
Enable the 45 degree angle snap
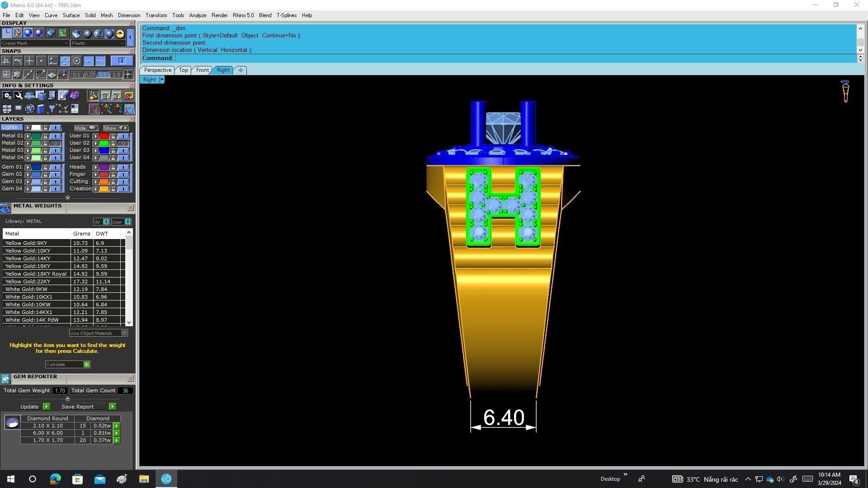point(41,75)
